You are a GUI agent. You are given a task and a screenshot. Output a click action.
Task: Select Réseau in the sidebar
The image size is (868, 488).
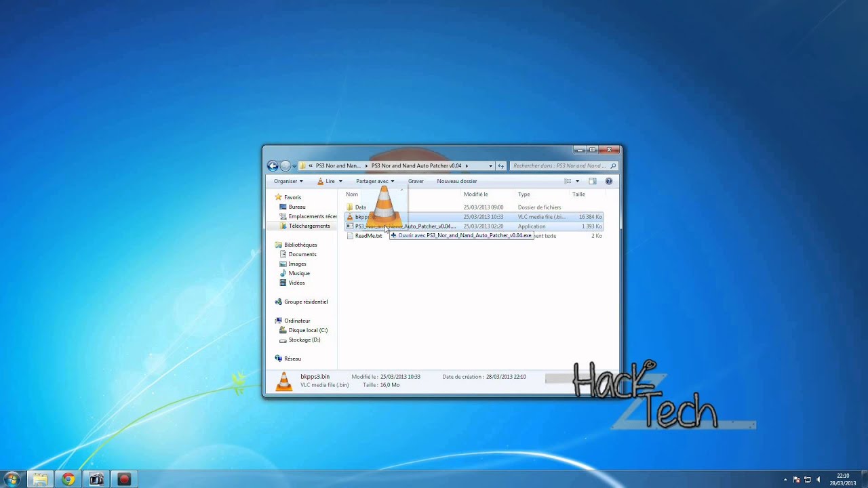click(x=292, y=359)
